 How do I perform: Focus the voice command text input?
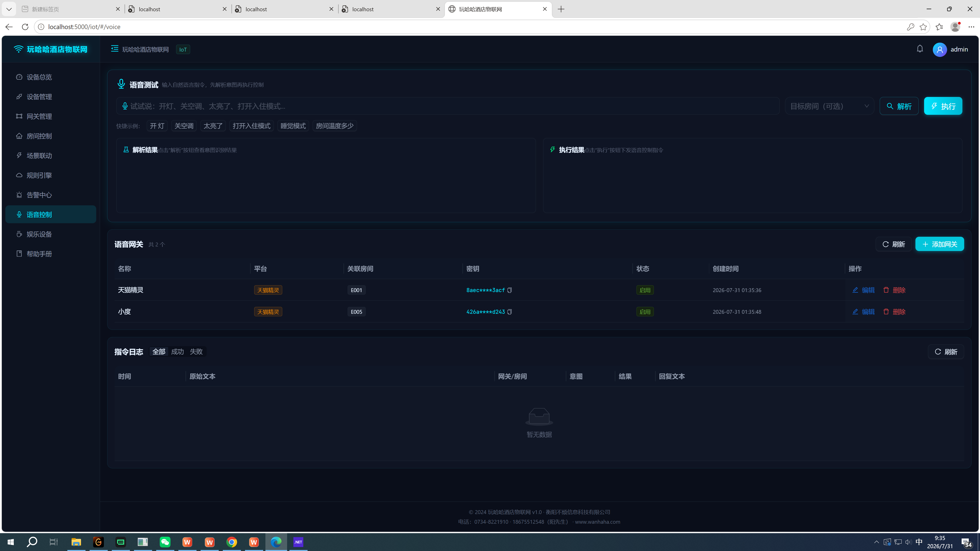tap(448, 106)
